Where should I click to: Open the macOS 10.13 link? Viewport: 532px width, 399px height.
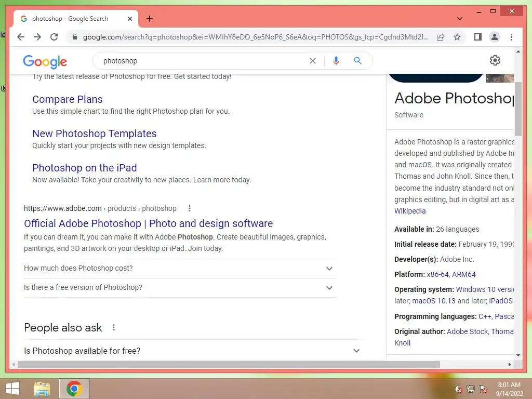[x=434, y=301]
